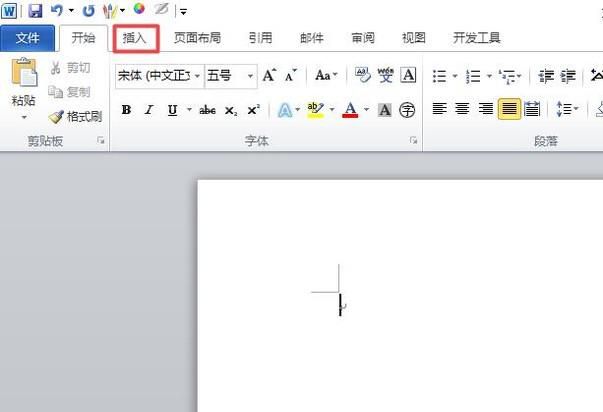603x412 pixels.
Task: Open bullet library dropdown arrow
Action: (x=455, y=76)
